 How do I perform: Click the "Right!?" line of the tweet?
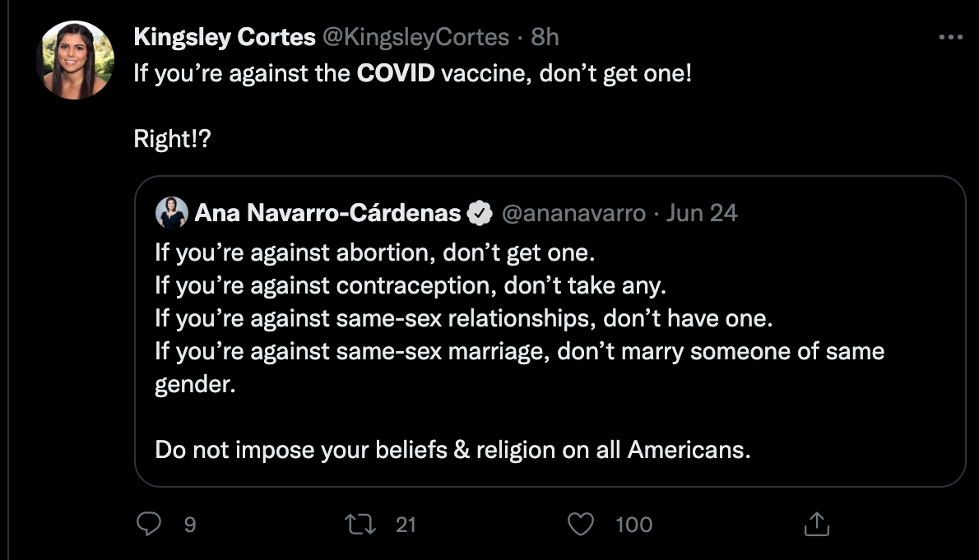[173, 139]
